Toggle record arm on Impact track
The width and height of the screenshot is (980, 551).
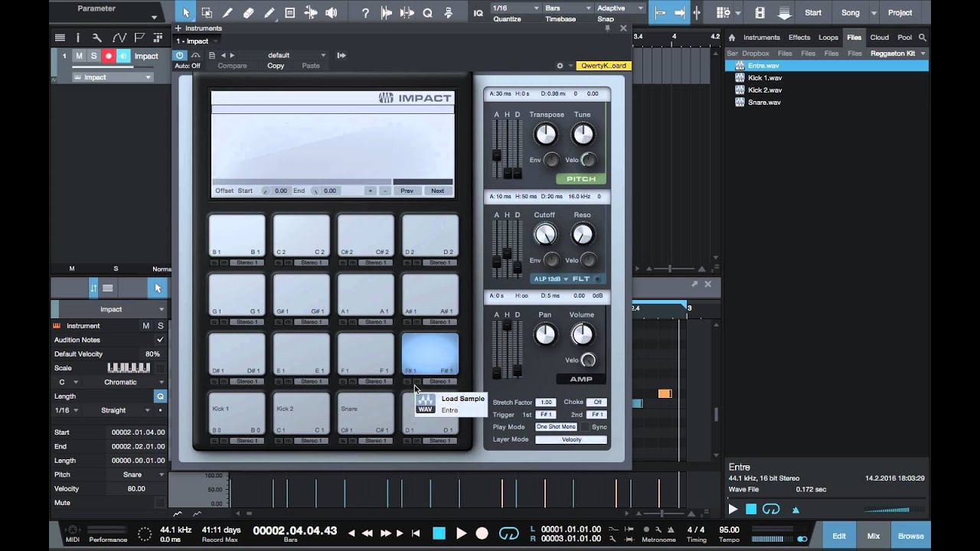[108, 56]
